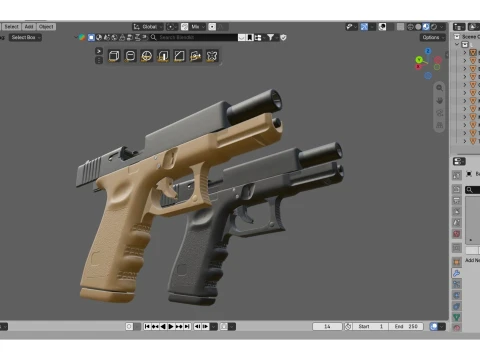Click the properties search field
The image size is (480, 360).
click(x=473, y=190)
